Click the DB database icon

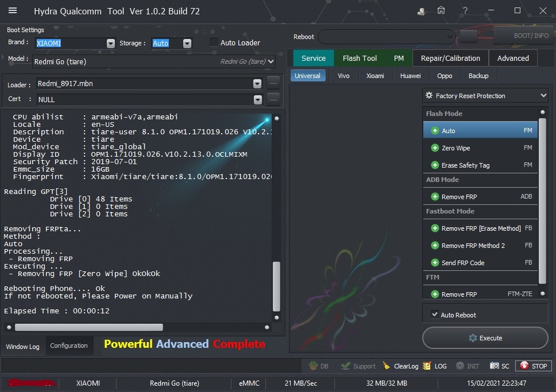tap(313, 366)
